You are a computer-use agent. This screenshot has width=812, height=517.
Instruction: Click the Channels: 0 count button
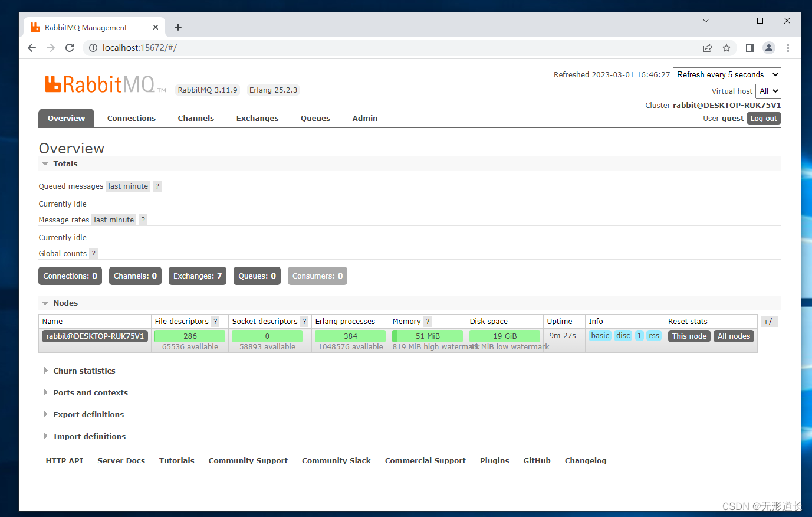pyautogui.click(x=136, y=276)
